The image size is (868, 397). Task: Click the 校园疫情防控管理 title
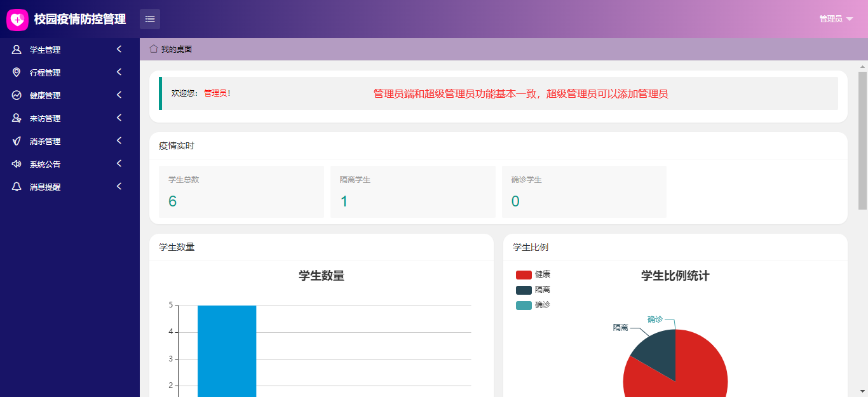[x=80, y=20]
